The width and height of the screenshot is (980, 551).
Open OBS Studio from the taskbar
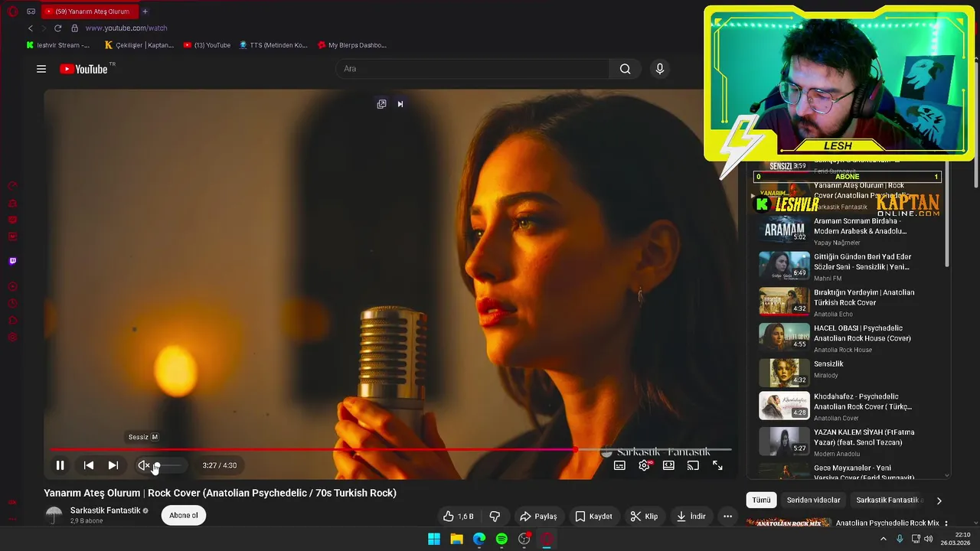524,539
